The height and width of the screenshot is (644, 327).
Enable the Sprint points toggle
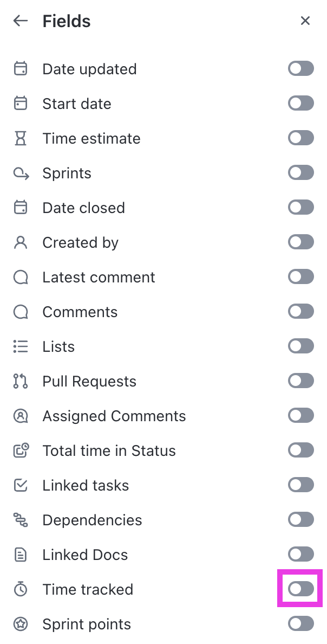[x=300, y=624]
